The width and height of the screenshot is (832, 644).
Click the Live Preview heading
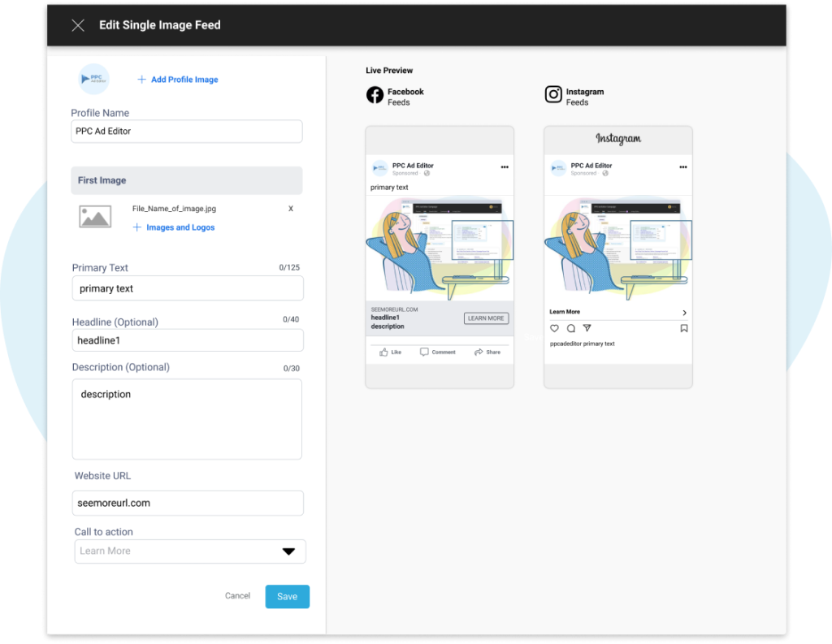(388, 70)
